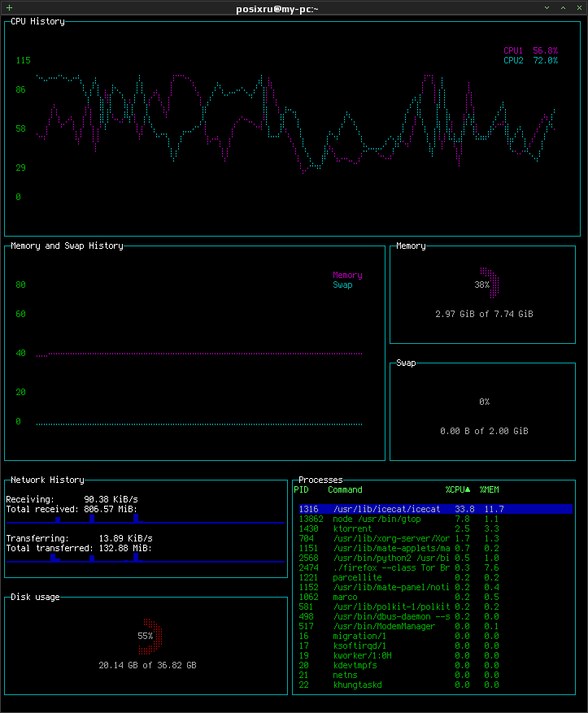The height and width of the screenshot is (713, 588).
Task: Click the 80 label on memory axis
Action: [x=20, y=285]
